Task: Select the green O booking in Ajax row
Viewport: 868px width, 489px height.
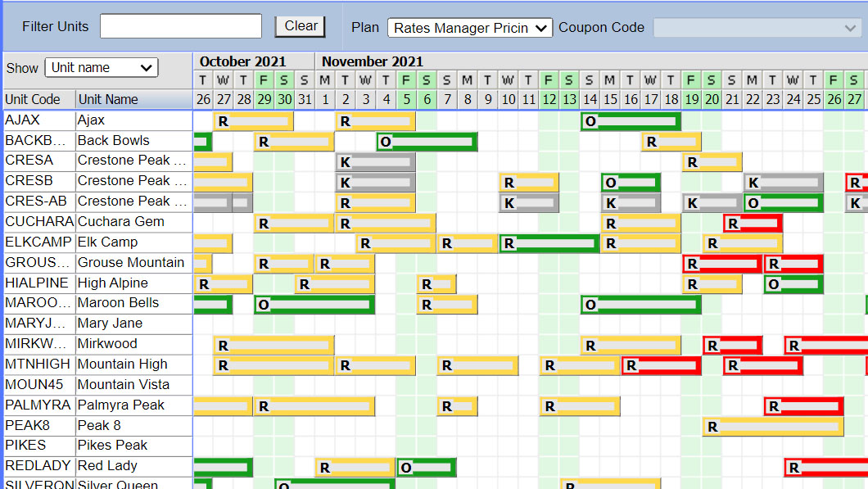Action: (631, 121)
